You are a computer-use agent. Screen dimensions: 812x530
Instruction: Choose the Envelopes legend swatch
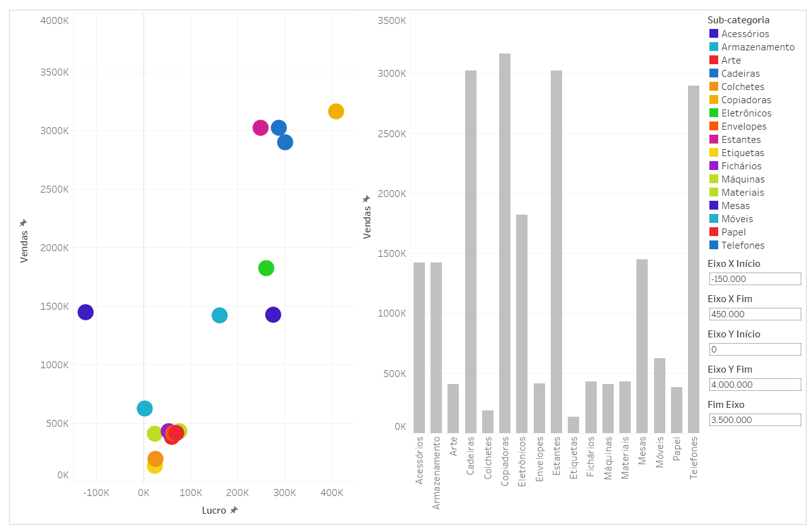pos(714,127)
